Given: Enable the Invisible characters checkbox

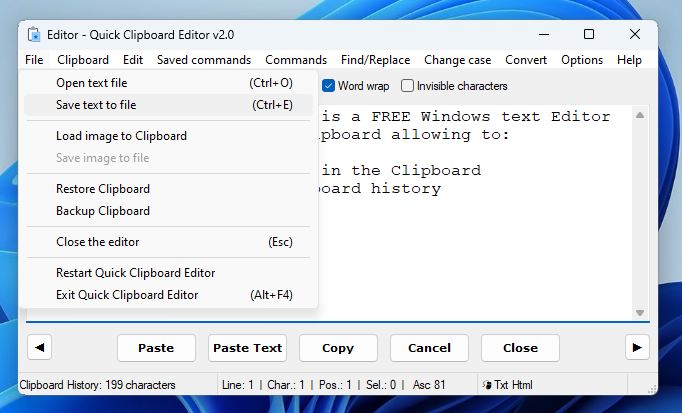Looking at the screenshot, I should point(407,86).
